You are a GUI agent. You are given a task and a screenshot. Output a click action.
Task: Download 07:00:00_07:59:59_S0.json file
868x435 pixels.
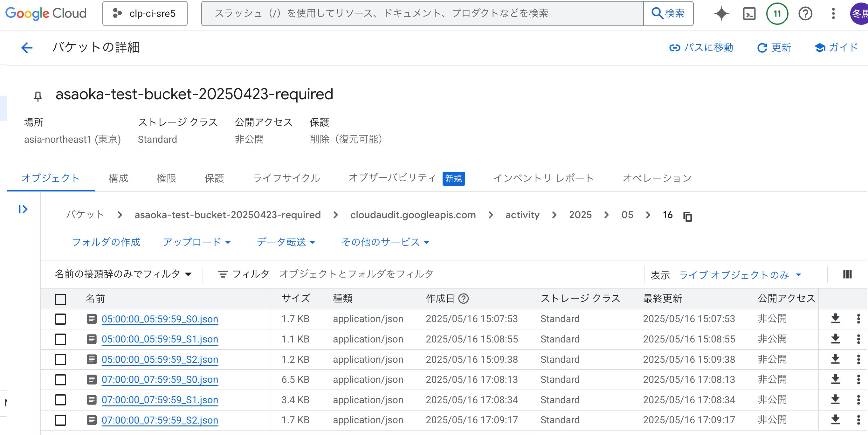point(835,379)
